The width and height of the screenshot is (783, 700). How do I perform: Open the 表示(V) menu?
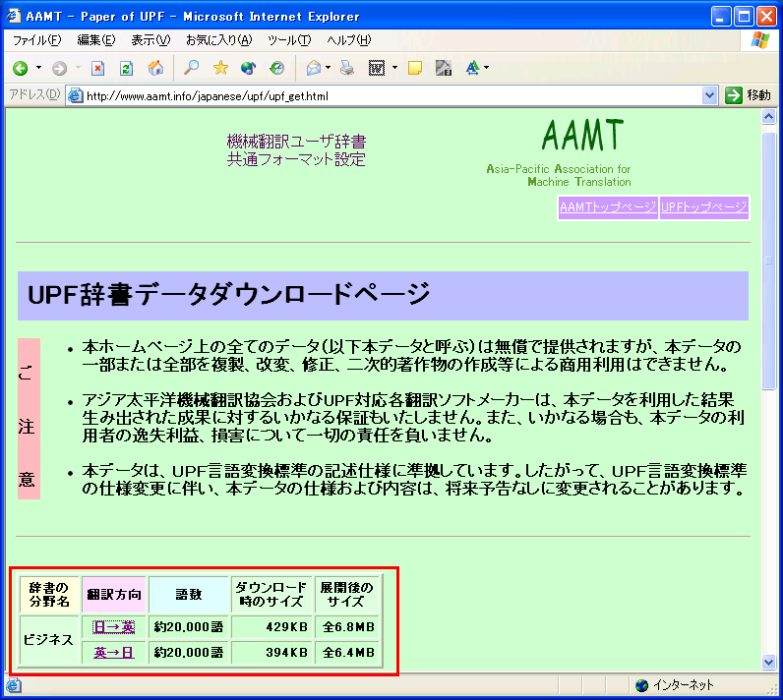click(151, 40)
